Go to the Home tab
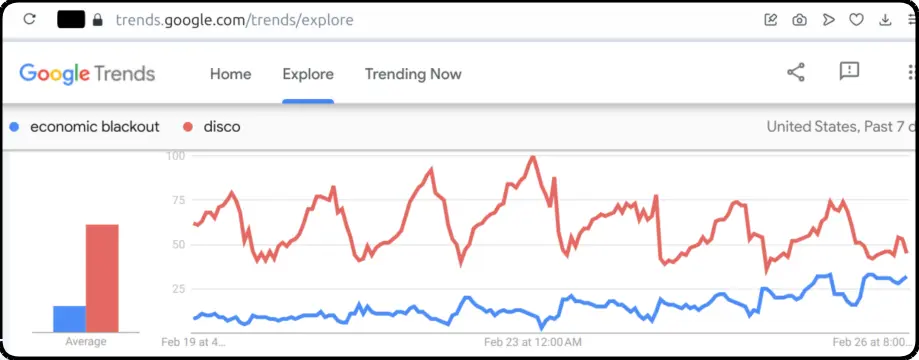 tap(230, 74)
